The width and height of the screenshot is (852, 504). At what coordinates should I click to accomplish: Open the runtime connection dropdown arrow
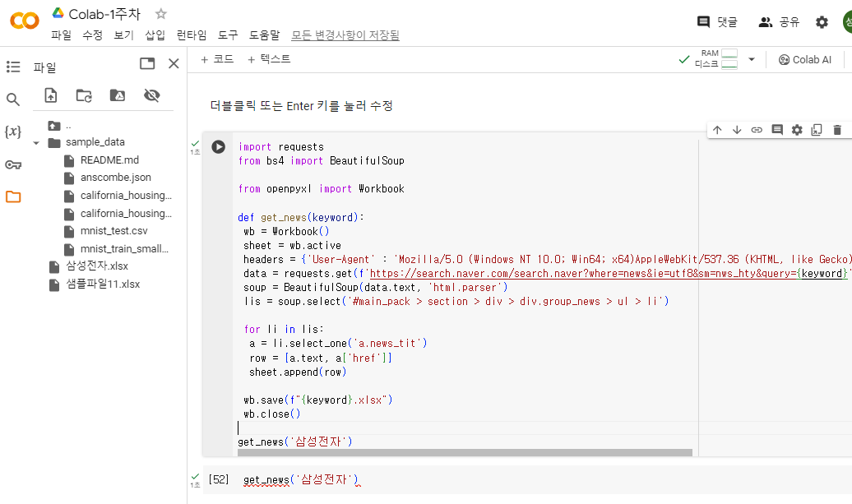click(752, 59)
